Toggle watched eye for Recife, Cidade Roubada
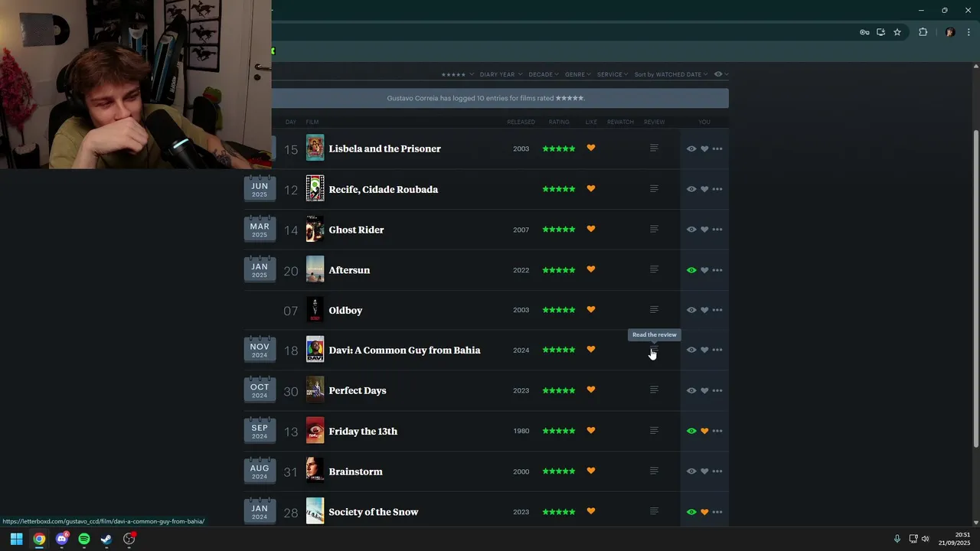980x551 pixels. click(691, 189)
